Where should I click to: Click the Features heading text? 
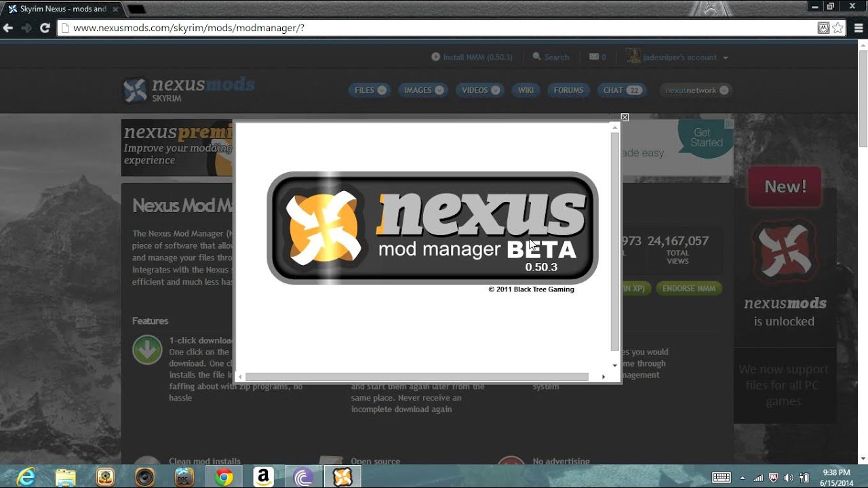(150, 321)
